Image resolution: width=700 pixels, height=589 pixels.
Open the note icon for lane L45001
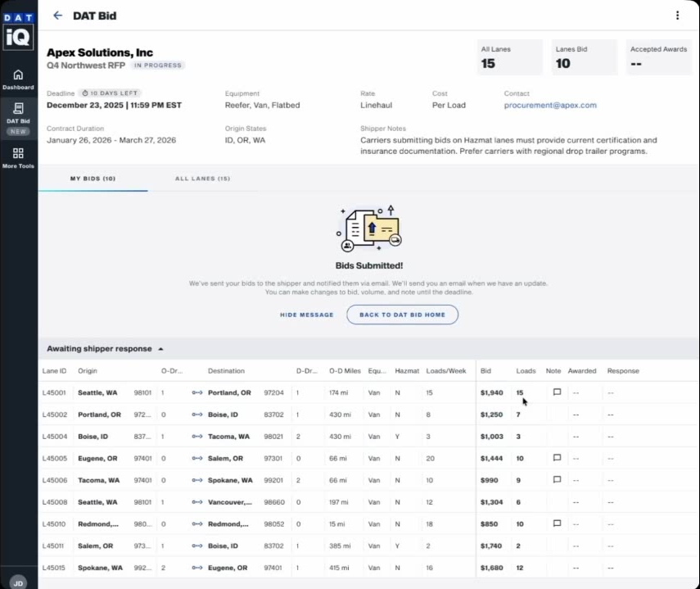tap(557, 392)
